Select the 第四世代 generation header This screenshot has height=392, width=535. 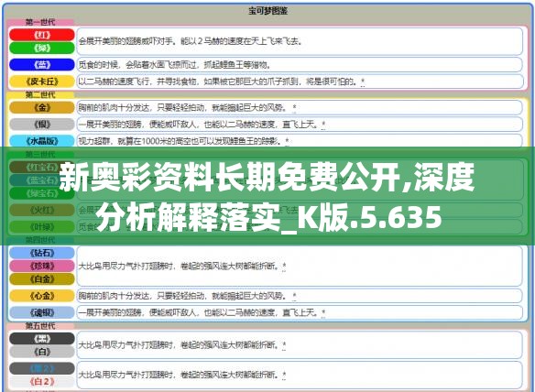(40, 240)
